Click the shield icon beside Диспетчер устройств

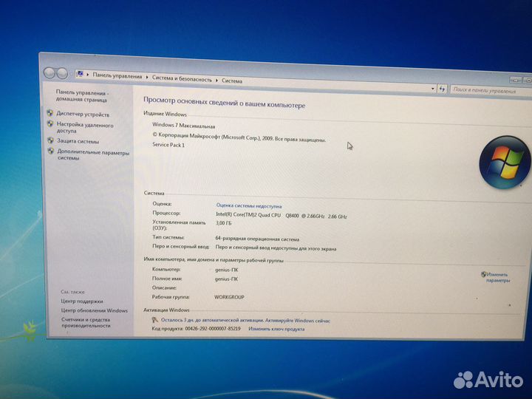click(50, 114)
